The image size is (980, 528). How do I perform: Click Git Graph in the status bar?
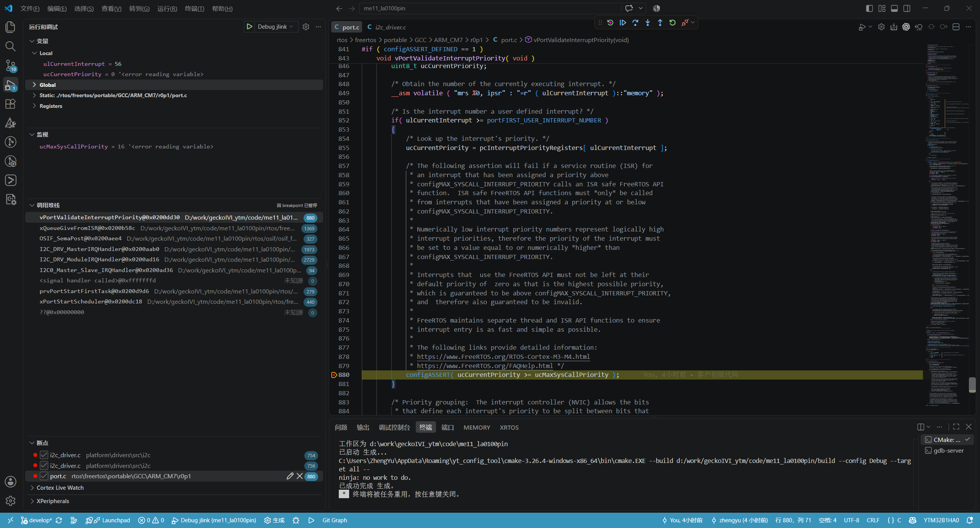[x=335, y=520]
